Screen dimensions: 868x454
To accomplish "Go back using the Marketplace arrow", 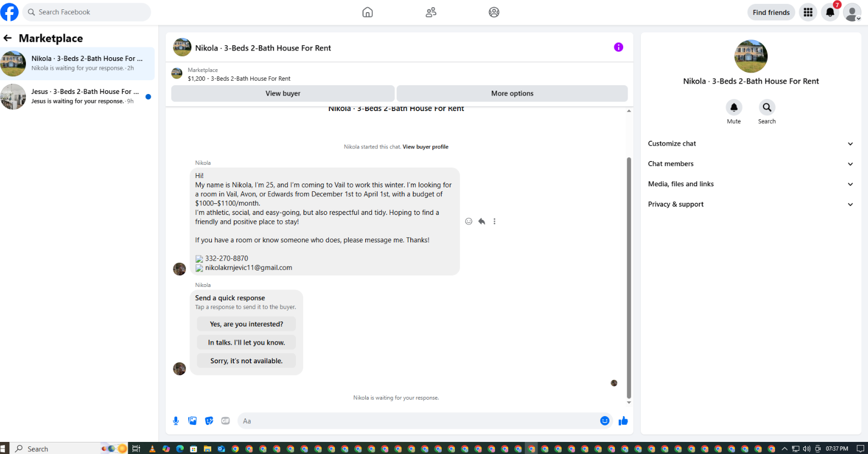I will click(8, 38).
